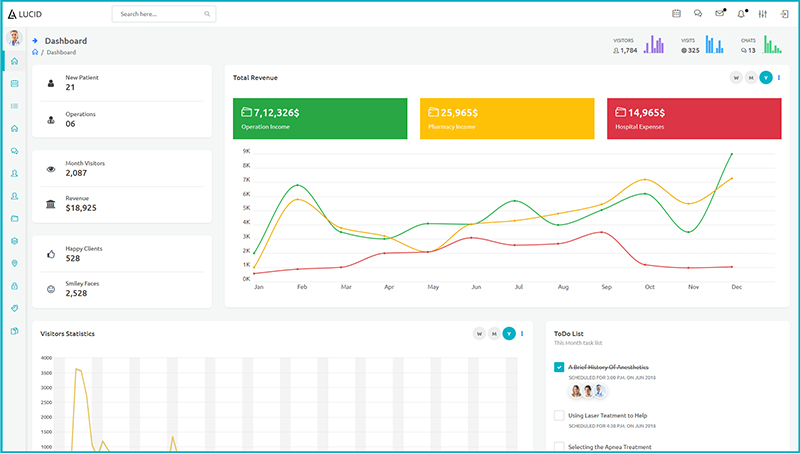Open the lock icon in left sidebar
Image resolution: width=800 pixels, height=454 pixels.
(x=14, y=286)
